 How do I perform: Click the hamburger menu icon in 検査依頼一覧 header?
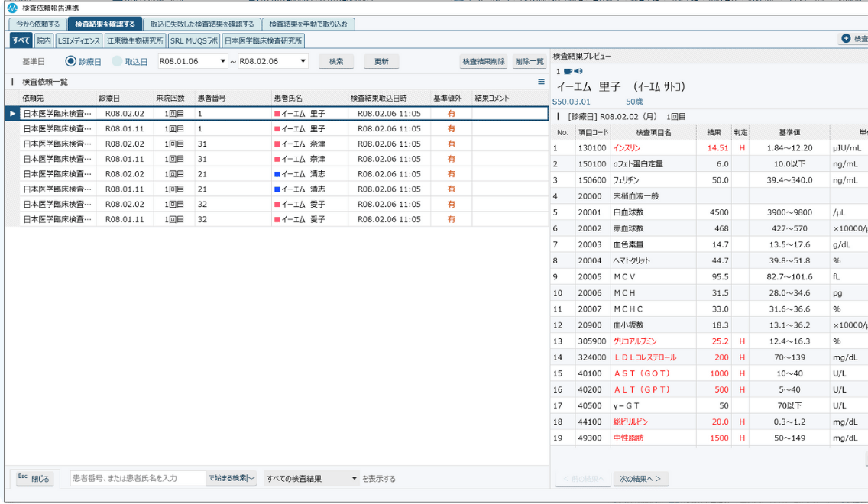pos(541,82)
